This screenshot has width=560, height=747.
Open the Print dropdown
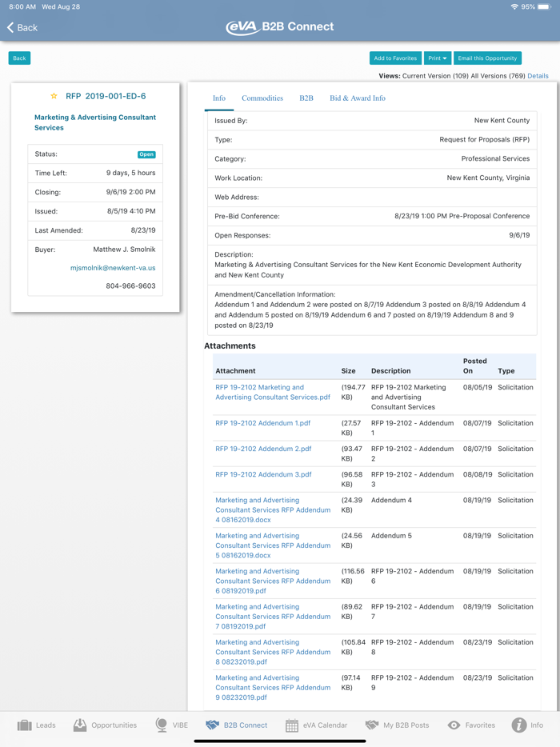point(437,58)
